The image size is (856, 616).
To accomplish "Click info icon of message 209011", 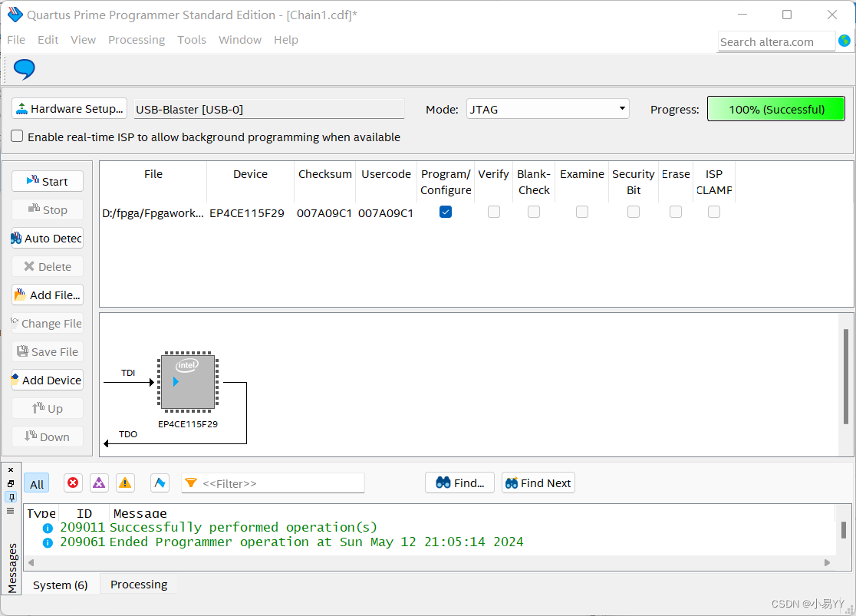I will [48, 528].
